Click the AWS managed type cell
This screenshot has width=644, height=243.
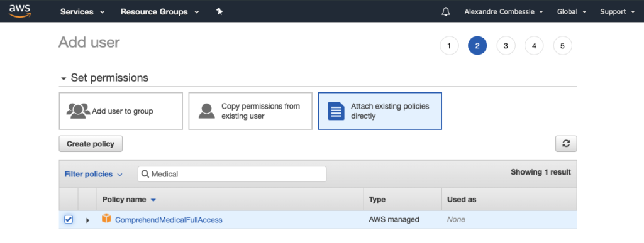click(x=394, y=220)
